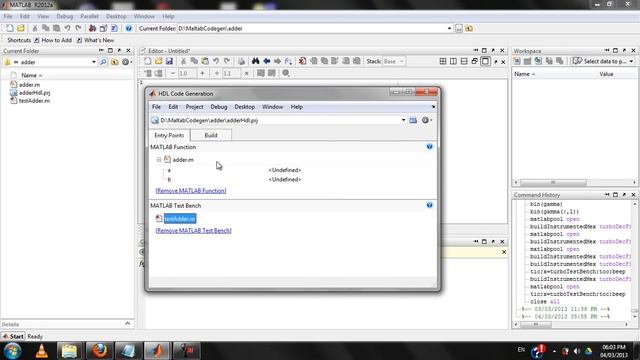Float editor documents icon
Viewport: 640px width, 360px height.
tap(475, 61)
